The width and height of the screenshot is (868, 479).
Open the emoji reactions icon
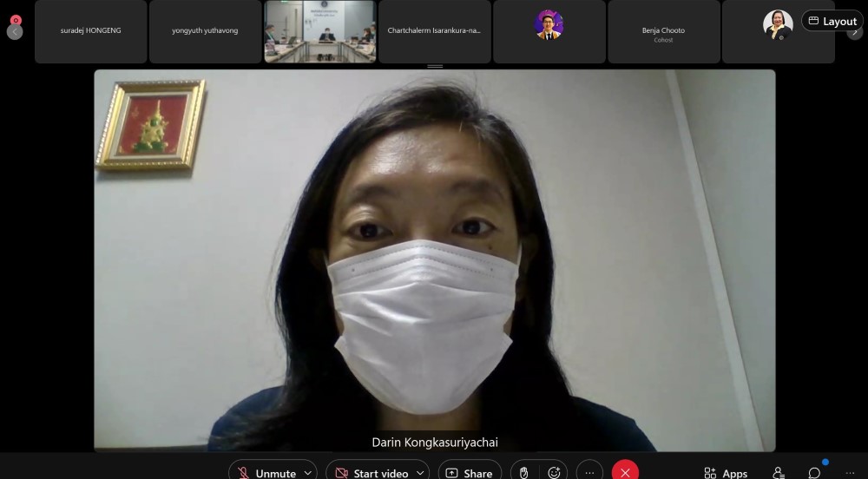[x=554, y=472]
